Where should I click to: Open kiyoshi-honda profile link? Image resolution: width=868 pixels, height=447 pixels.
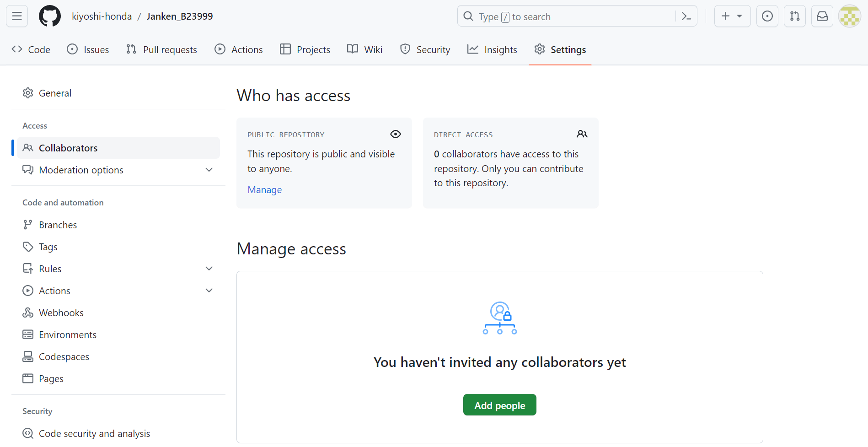pyautogui.click(x=102, y=16)
